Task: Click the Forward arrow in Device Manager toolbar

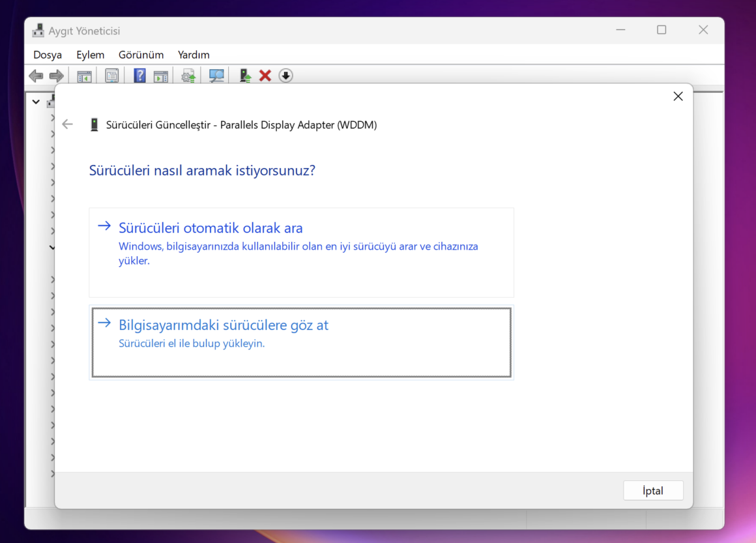Action: click(x=57, y=76)
